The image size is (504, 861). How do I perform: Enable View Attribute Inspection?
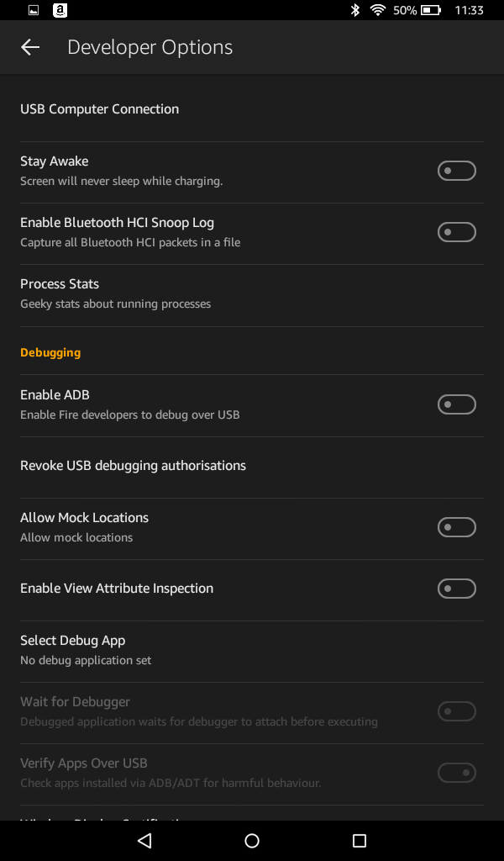(x=456, y=588)
